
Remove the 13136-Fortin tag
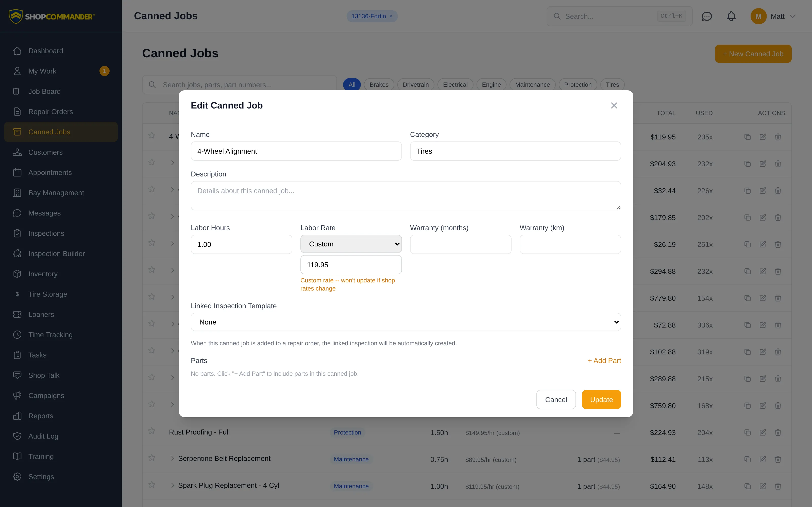pyautogui.click(x=391, y=16)
